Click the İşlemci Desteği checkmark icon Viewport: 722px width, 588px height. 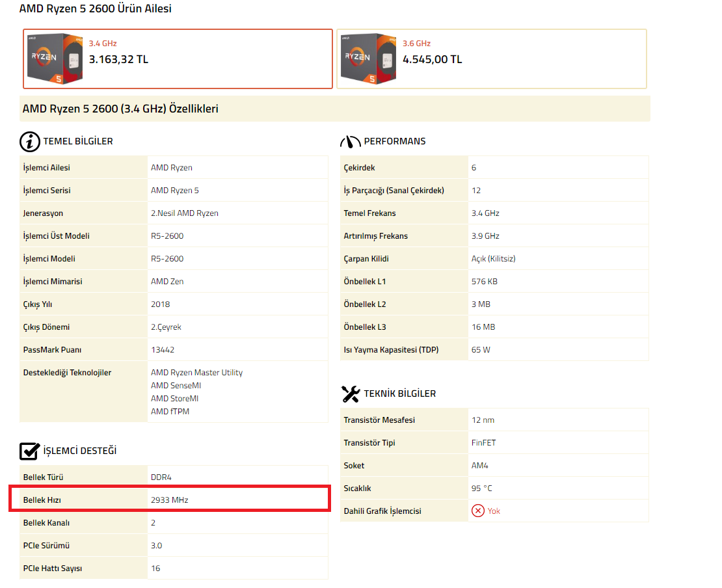(x=29, y=451)
